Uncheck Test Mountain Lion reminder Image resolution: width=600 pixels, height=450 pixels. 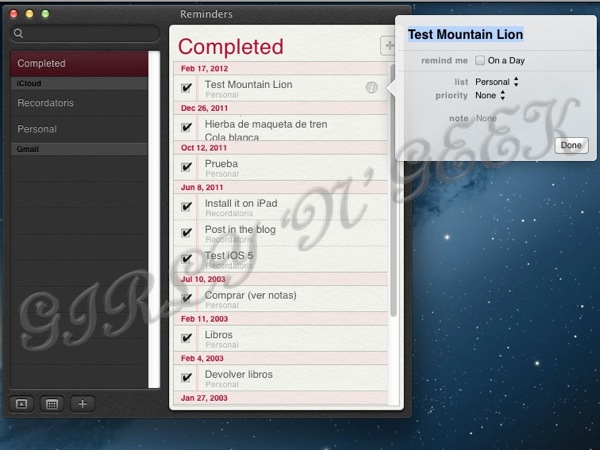click(186, 88)
